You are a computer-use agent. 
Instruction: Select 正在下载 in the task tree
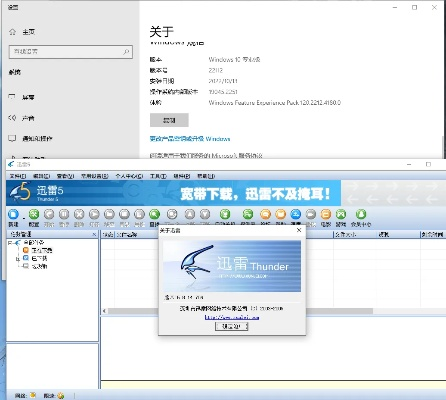(x=42, y=250)
